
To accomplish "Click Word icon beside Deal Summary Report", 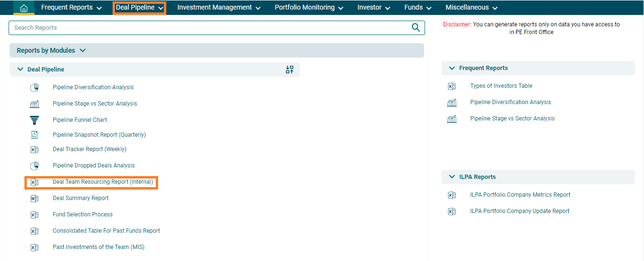I will (34, 198).
